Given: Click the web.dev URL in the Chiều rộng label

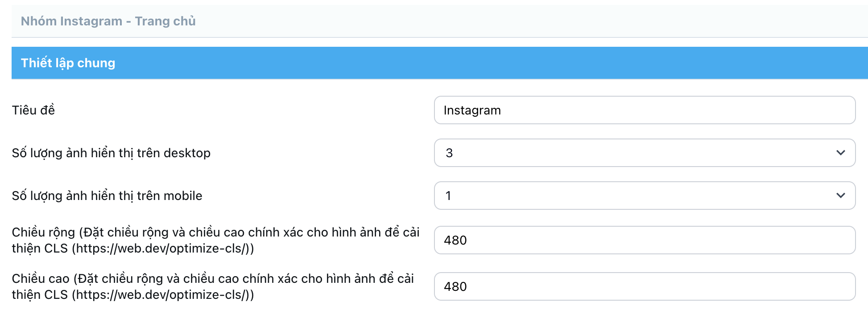Looking at the screenshot, I should point(162,249).
